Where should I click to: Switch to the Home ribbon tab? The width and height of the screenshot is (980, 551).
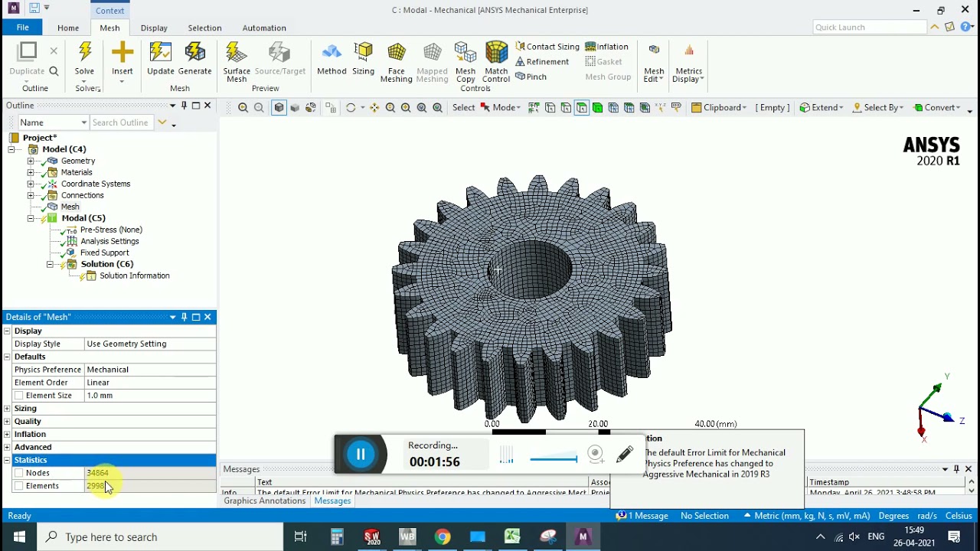tap(68, 28)
